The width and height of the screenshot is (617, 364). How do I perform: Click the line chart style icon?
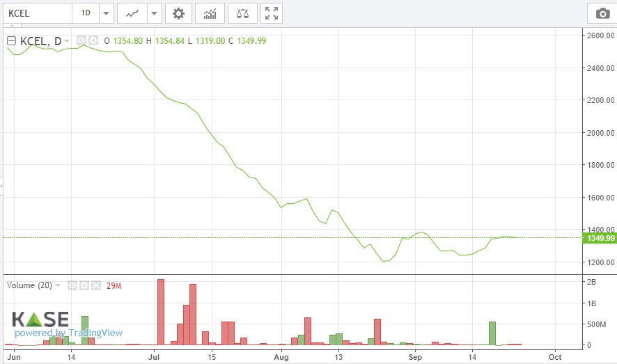click(132, 13)
